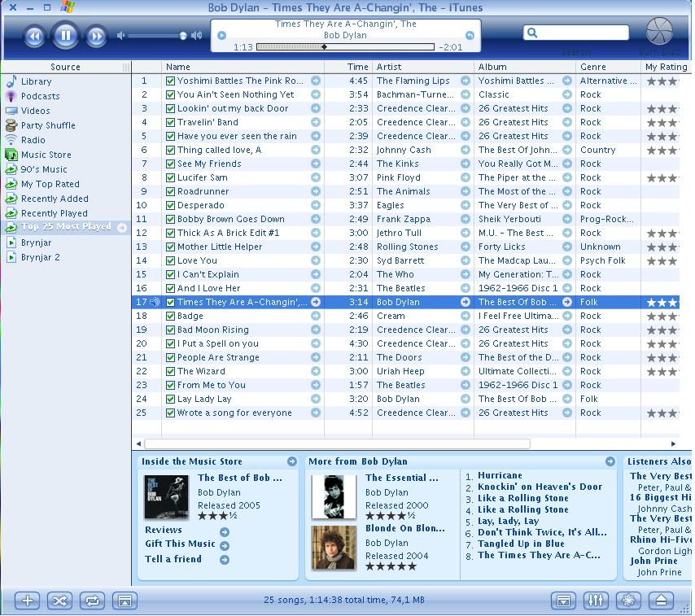Click the arrow beside album Forty Licks
The width and height of the screenshot is (695, 616).
point(567,247)
